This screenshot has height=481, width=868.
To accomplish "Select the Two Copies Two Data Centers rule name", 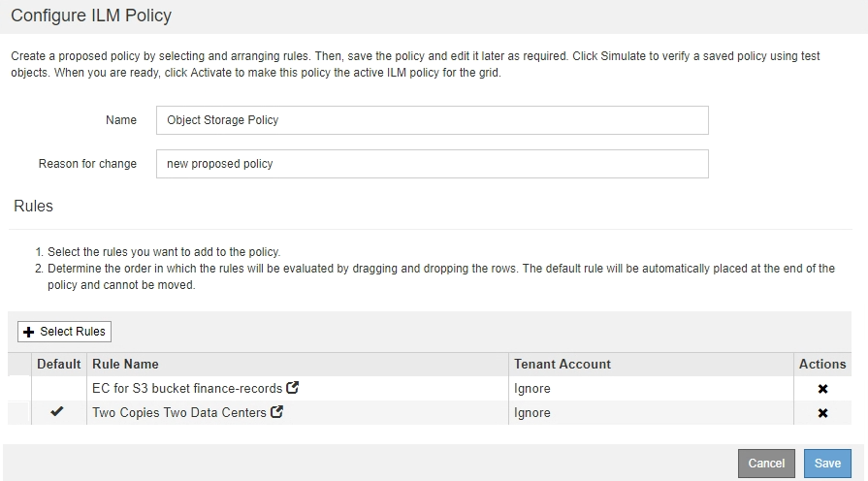I will (178, 412).
